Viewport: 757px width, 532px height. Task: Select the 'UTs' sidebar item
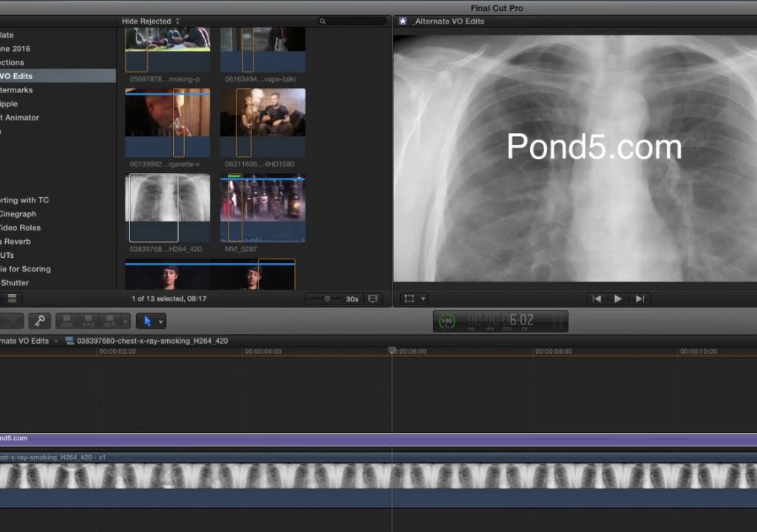click(7, 255)
